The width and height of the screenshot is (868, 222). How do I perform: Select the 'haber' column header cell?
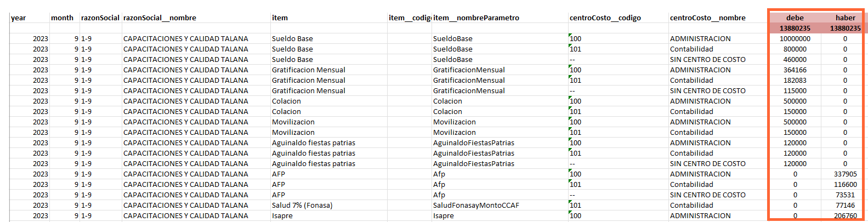click(845, 18)
